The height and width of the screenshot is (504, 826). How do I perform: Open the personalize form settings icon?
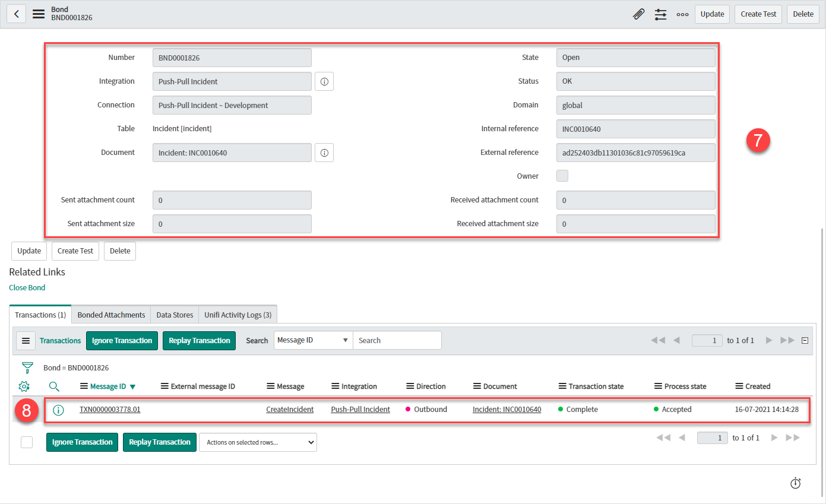tap(661, 14)
